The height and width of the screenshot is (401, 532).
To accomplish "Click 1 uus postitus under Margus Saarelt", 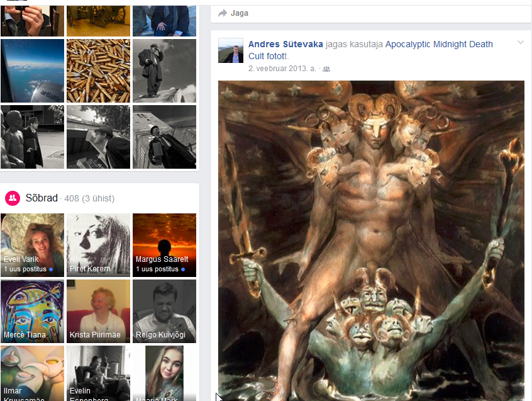I will (x=160, y=269).
